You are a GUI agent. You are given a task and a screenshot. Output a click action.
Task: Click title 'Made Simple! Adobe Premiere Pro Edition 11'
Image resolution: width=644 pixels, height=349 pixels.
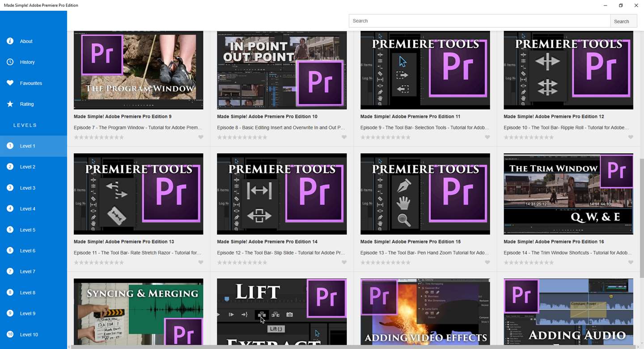coord(410,116)
